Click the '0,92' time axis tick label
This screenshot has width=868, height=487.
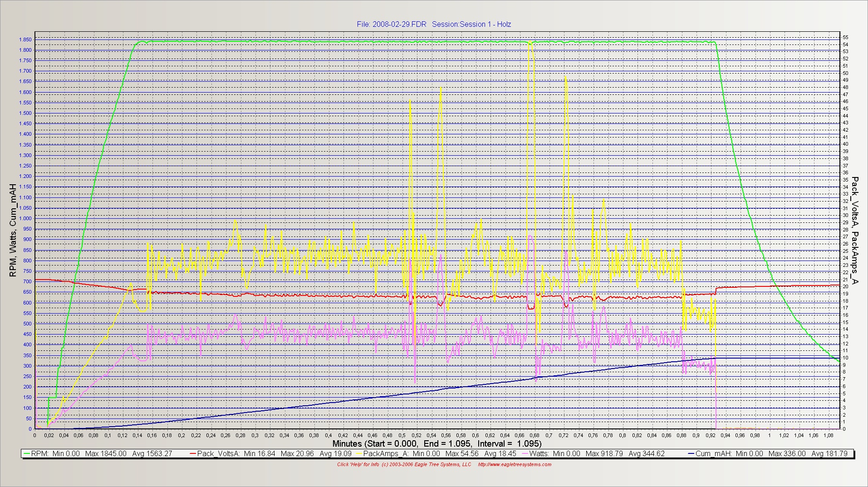(710, 435)
